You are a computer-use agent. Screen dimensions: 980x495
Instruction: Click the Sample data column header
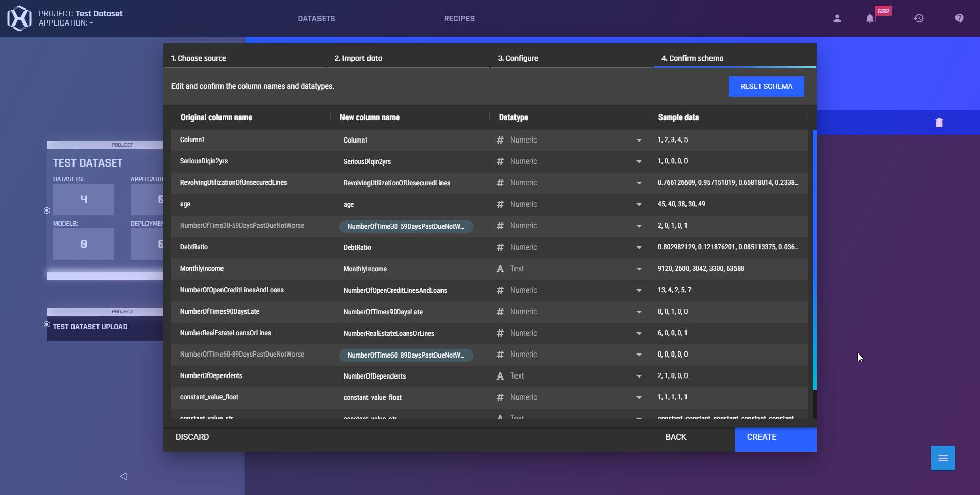click(678, 117)
